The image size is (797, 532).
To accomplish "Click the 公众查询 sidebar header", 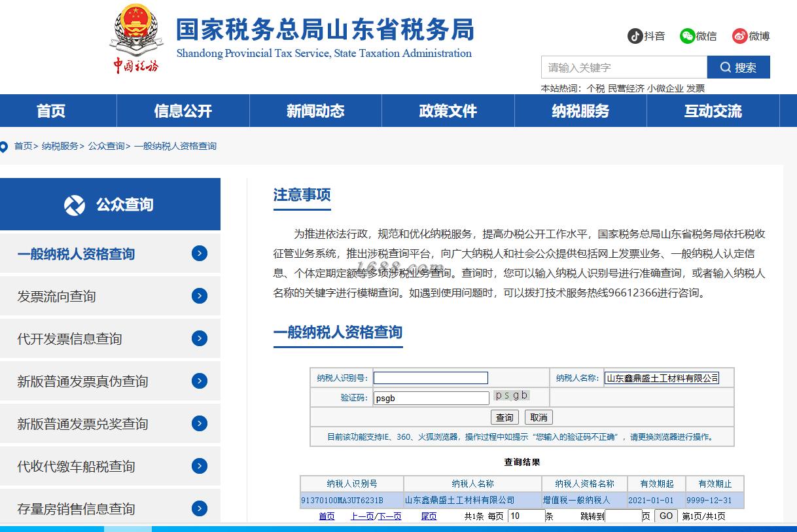I will click(110, 204).
